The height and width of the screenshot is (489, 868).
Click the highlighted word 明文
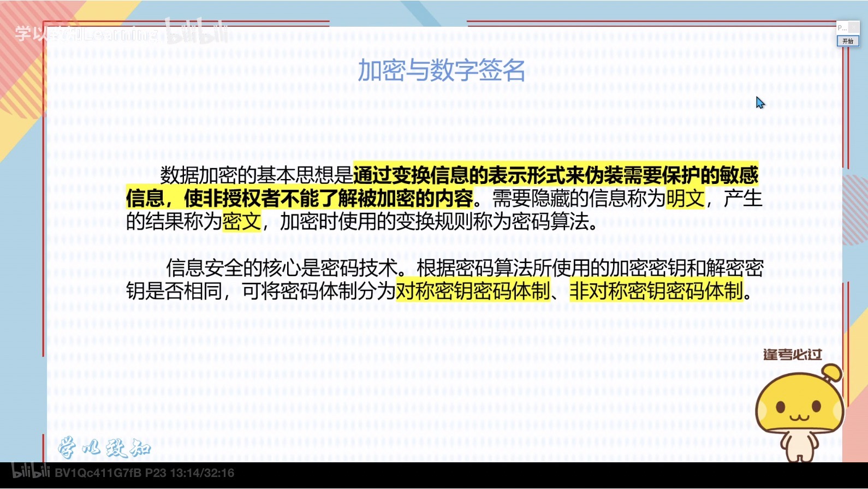(685, 198)
